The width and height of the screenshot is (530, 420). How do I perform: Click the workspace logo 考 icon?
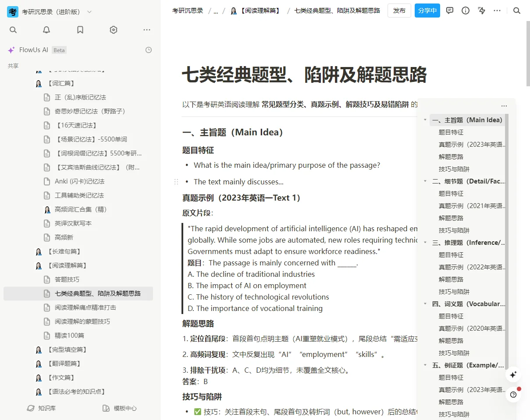click(x=13, y=12)
